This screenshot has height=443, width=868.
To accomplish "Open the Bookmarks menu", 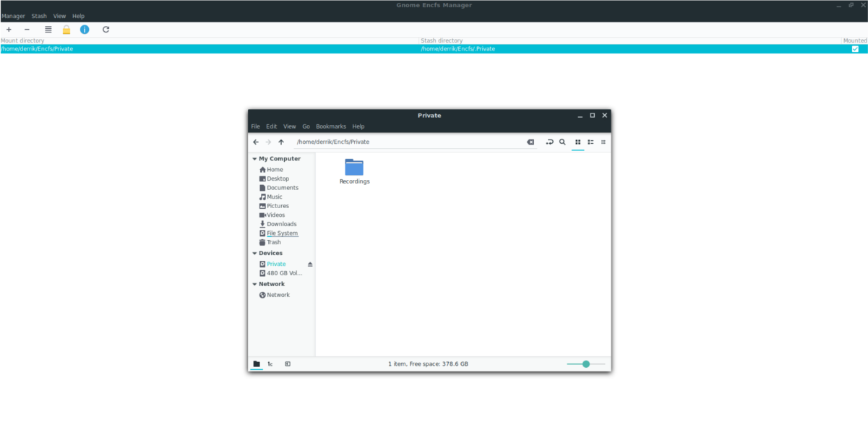I will 331,126.
